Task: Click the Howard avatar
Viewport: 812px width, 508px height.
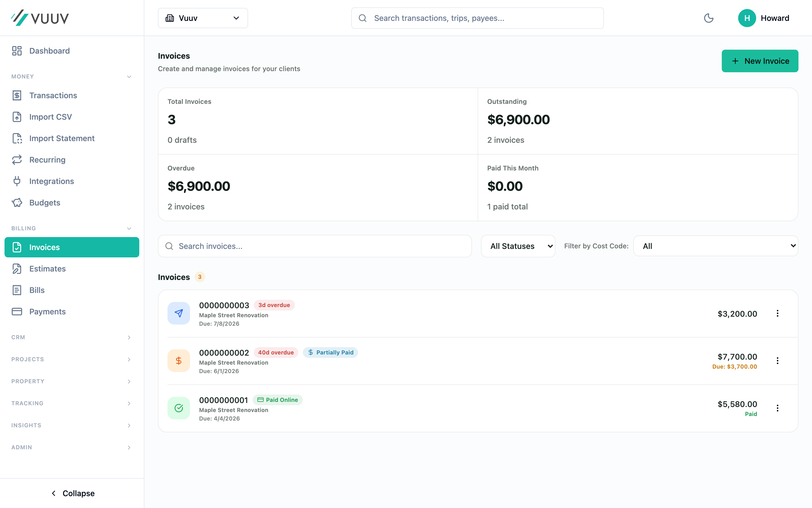Action: [x=747, y=18]
